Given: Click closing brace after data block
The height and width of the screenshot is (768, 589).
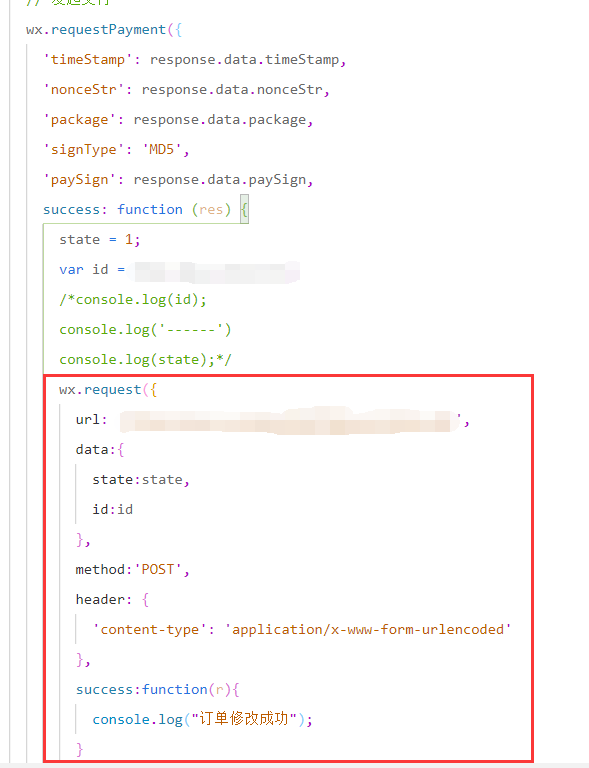Looking at the screenshot, I should point(83,540).
